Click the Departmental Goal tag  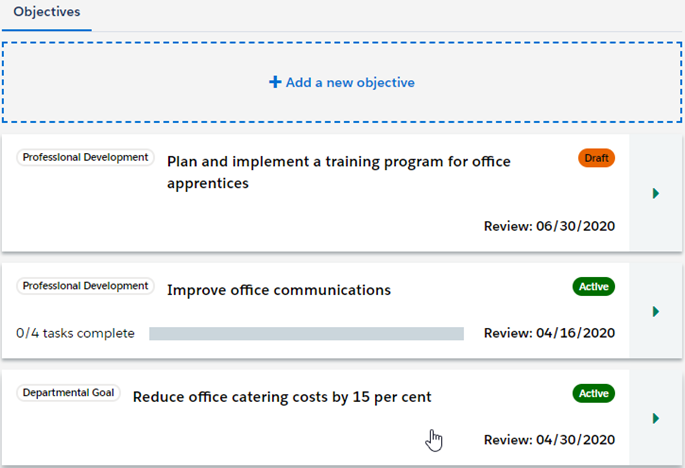(68, 393)
